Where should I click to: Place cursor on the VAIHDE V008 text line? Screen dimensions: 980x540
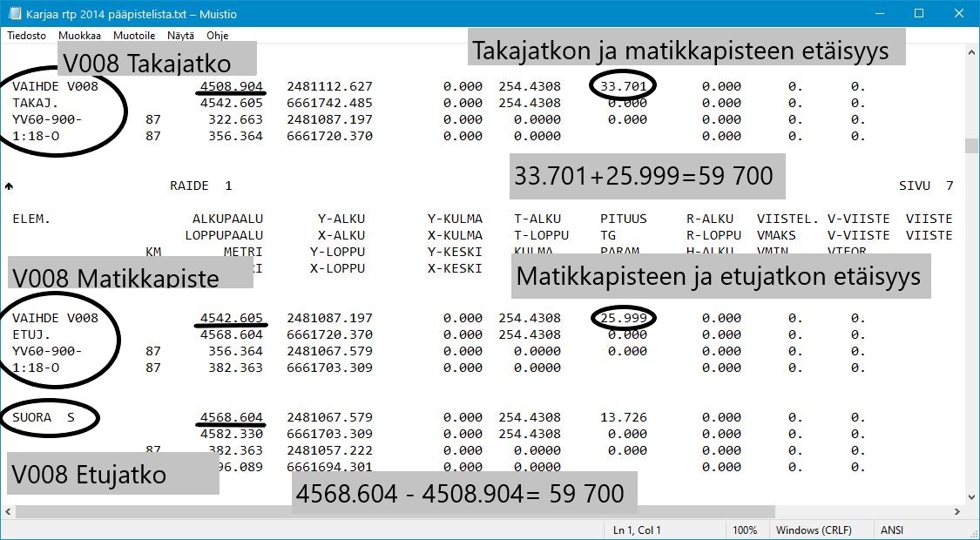57,86
